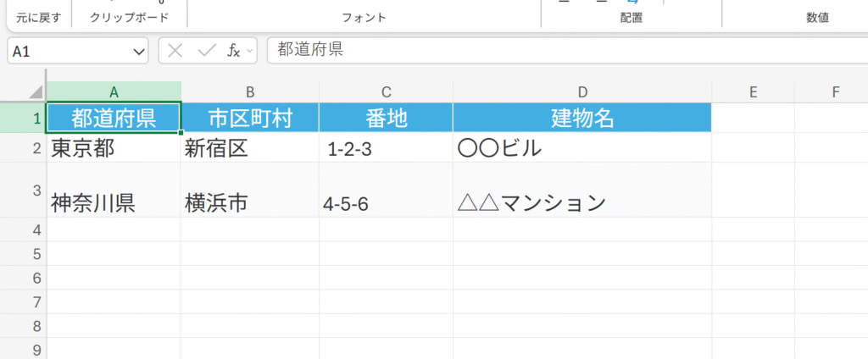This screenshot has width=868, height=359.
Task: Select column D header
Action: [581, 91]
